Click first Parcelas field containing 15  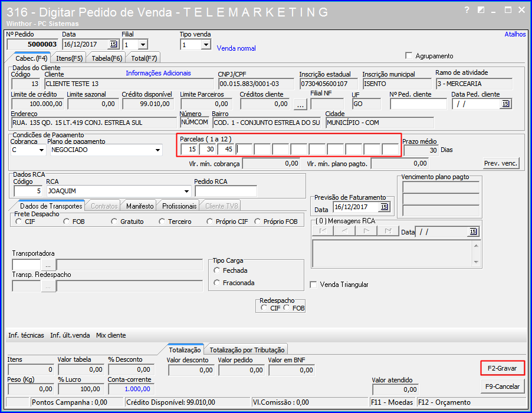click(x=189, y=149)
